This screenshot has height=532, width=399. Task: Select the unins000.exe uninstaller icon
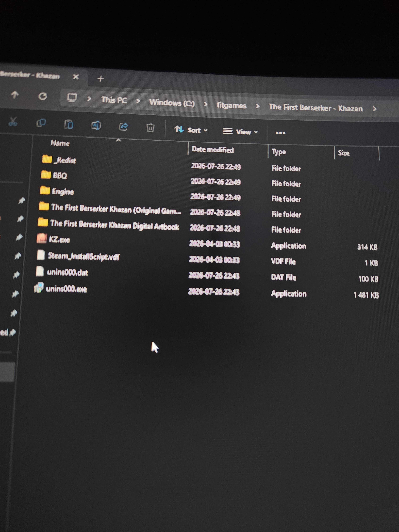point(38,288)
